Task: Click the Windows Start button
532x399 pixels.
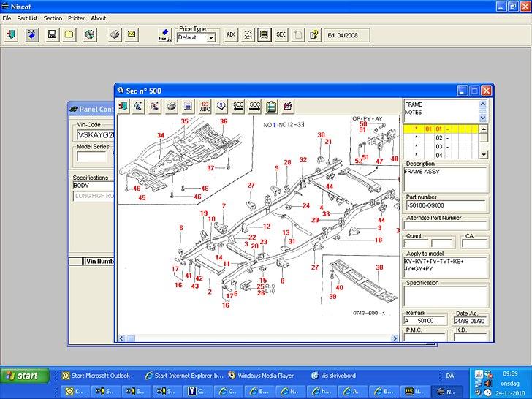Action: pyautogui.click(x=25, y=376)
